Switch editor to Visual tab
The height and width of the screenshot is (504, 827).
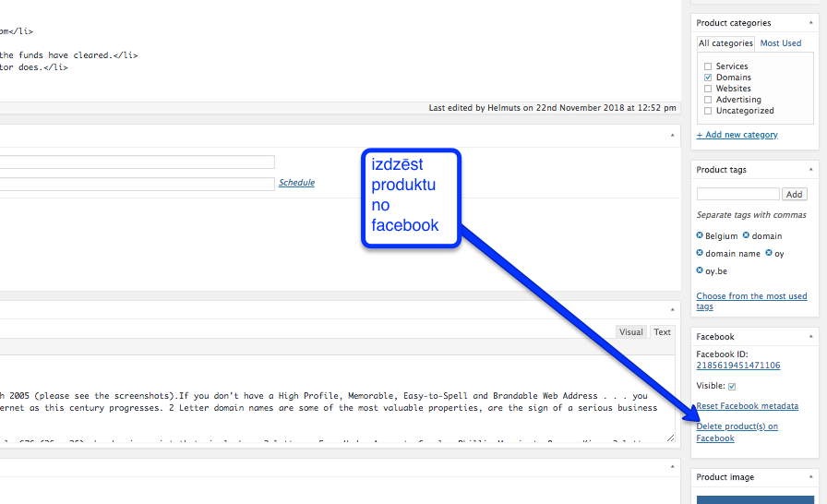click(630, 332)
